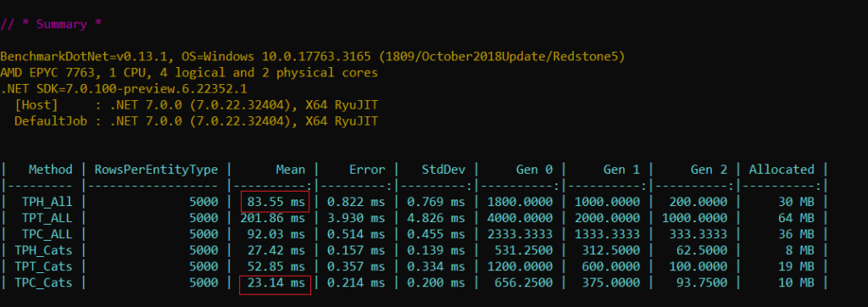Image resolution: width=868 pixels, height=307 pixels.
Task: Click the Gen 1 column header
Action: point(621,169)
